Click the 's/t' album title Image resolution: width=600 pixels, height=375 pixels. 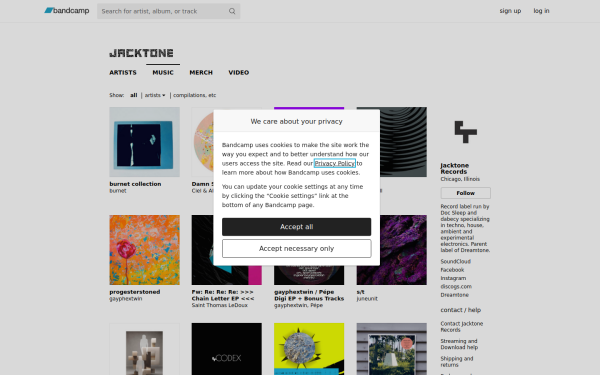360,292
